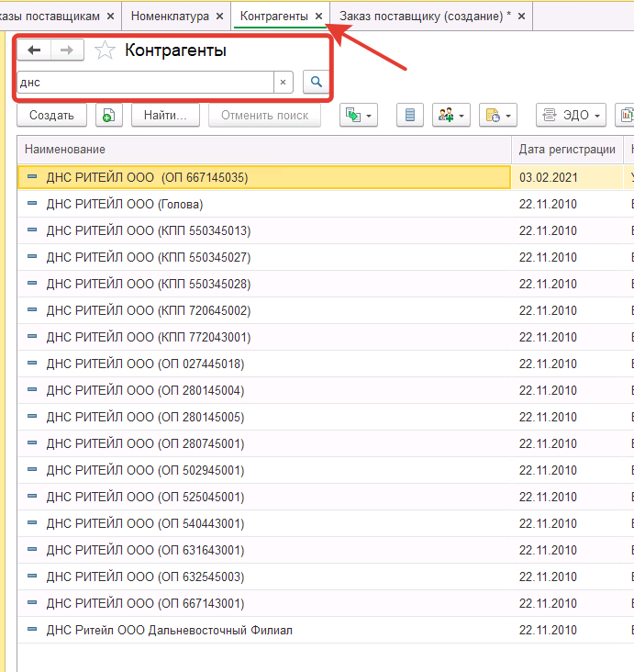Click the list view mode icon
Image resolution: width=634 pixels, height=672 pixels.
point(410,116)
